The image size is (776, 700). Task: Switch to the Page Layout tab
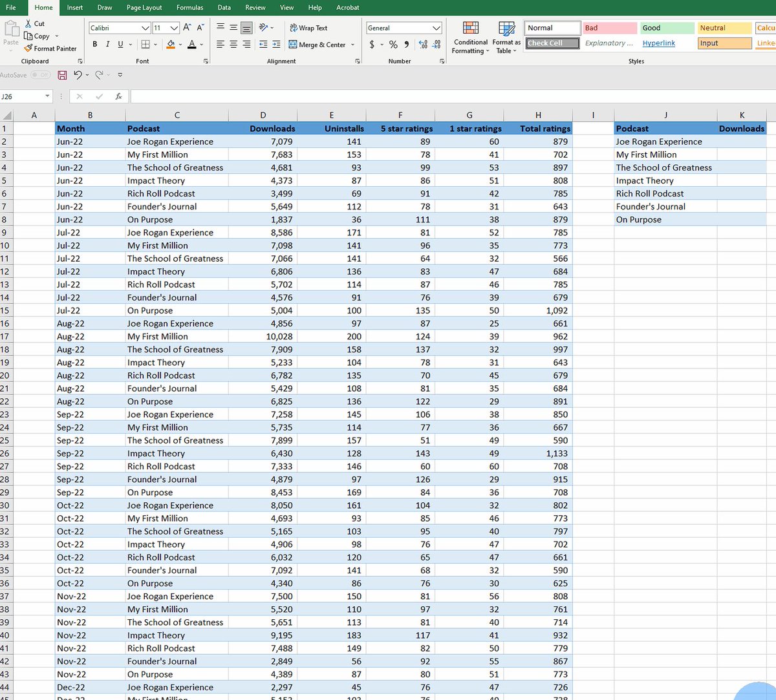pos(144,8)
